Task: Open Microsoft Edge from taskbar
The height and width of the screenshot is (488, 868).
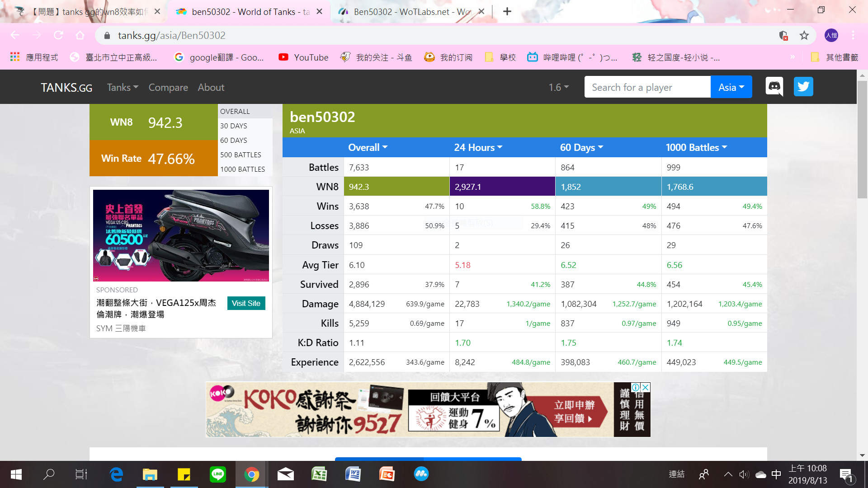Action: (116, 474)
